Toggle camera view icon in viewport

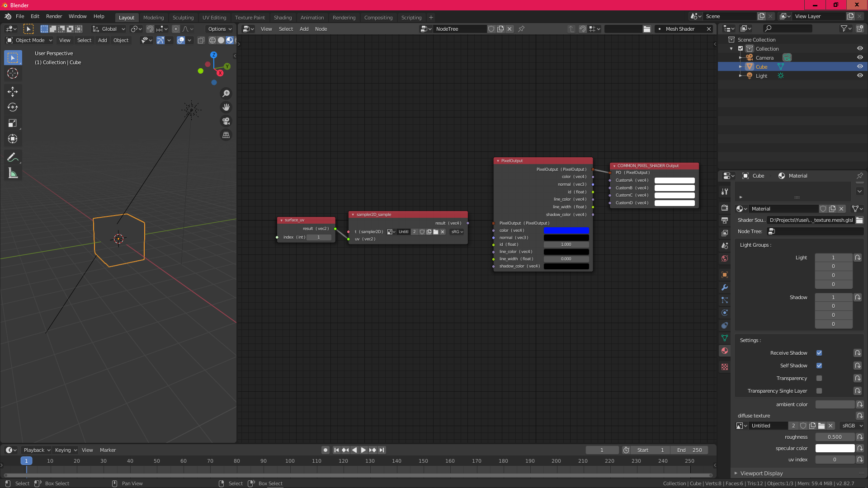[226, 121]
